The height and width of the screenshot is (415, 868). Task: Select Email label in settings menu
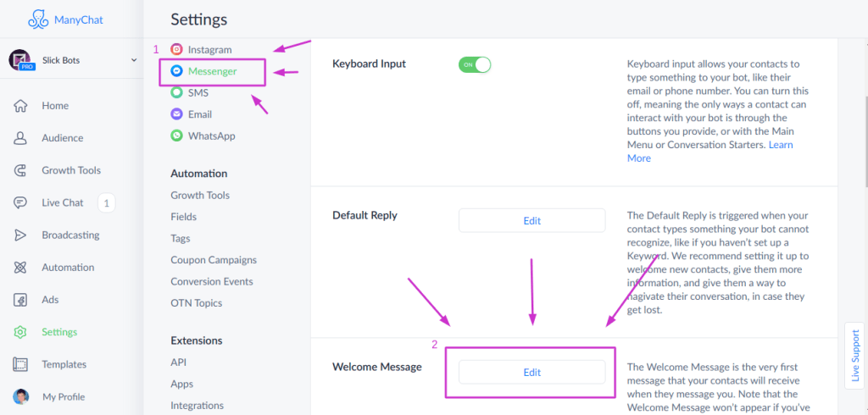click(x=200, y=114)
